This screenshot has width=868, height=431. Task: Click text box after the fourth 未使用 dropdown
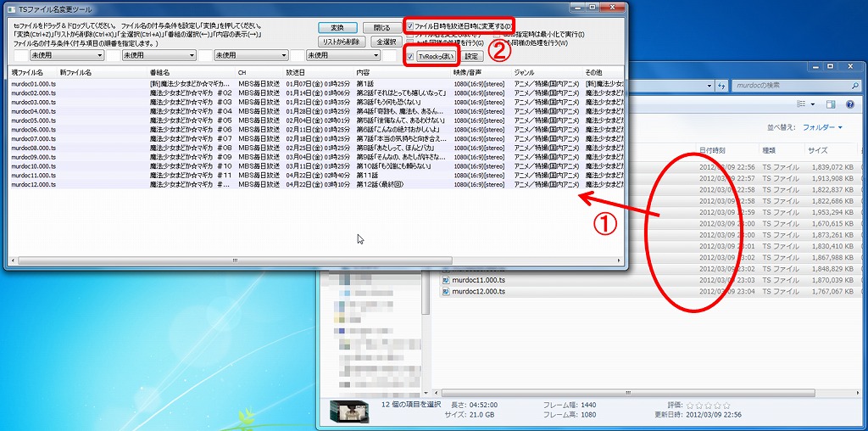389,55
